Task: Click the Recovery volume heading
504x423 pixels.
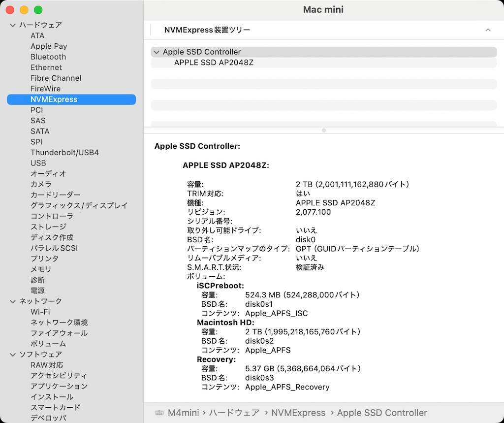Action: [x=217, y=359]
